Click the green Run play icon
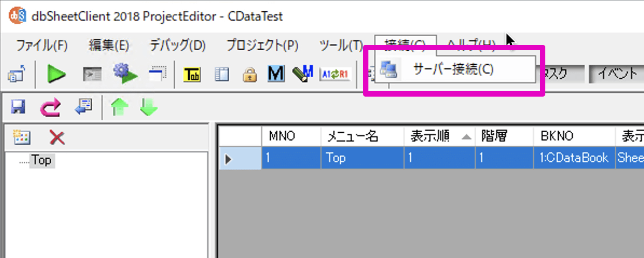 click(56, 74)
